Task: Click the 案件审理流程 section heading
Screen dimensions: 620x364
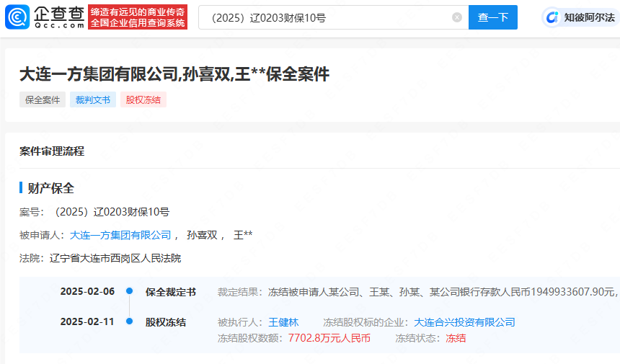Action: click(x=52, y=151)
